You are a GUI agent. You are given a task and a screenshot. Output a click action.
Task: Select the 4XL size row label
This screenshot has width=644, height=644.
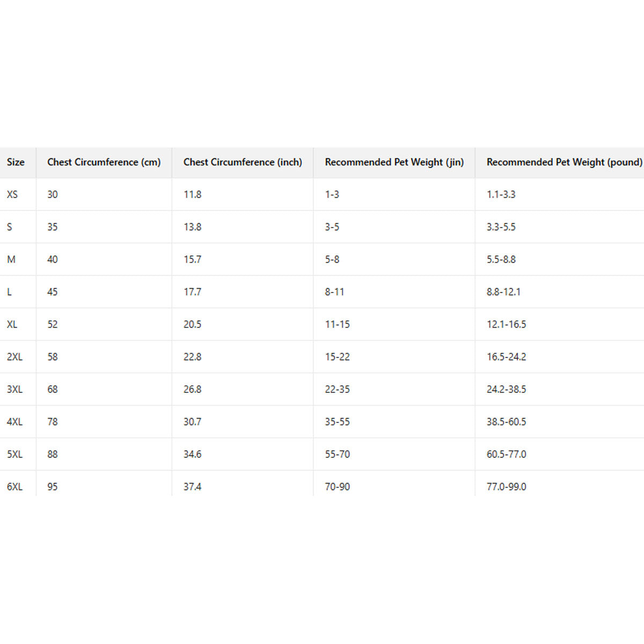(14, 422)
